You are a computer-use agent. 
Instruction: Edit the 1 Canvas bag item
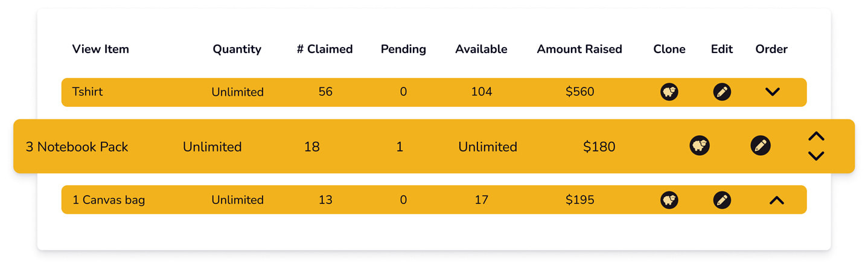point(722,200)
